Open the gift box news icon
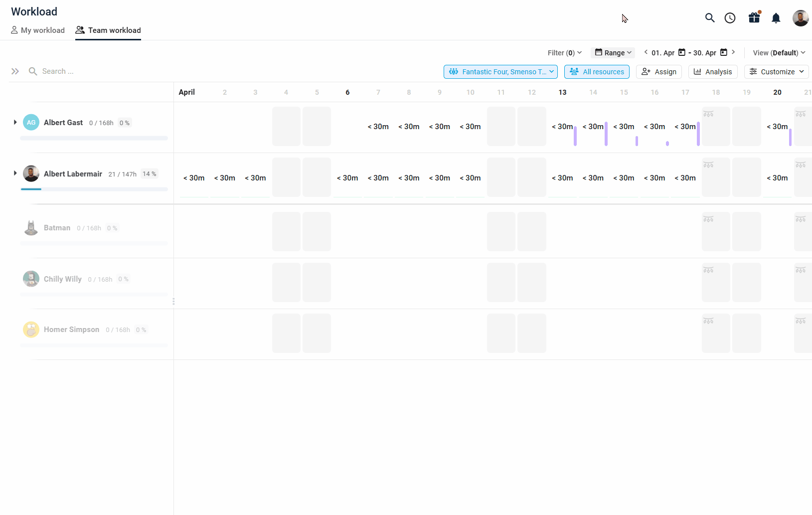This screenshot has height=515, width=812. [x=754, y=18]
